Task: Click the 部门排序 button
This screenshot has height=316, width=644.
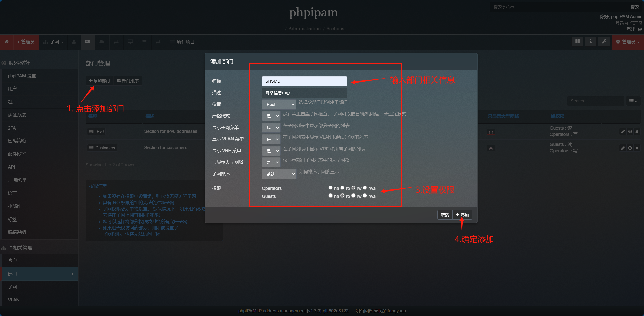Action: click(x=128, y=81)
